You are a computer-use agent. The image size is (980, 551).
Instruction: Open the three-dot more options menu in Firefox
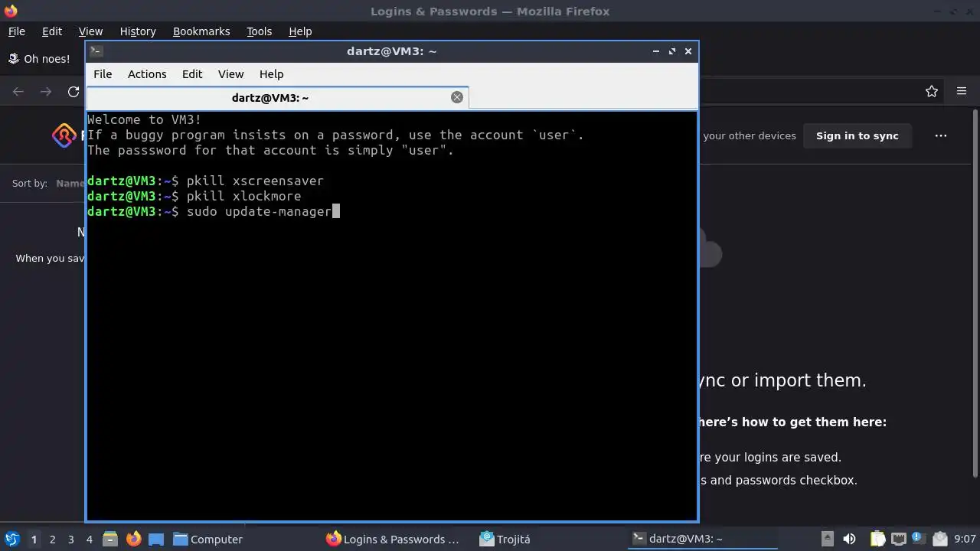(941, 135)
